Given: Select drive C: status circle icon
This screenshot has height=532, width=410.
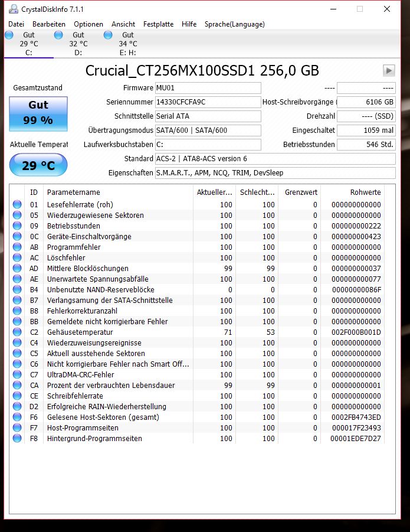Looking at the screenshot, I should [9, 35].
